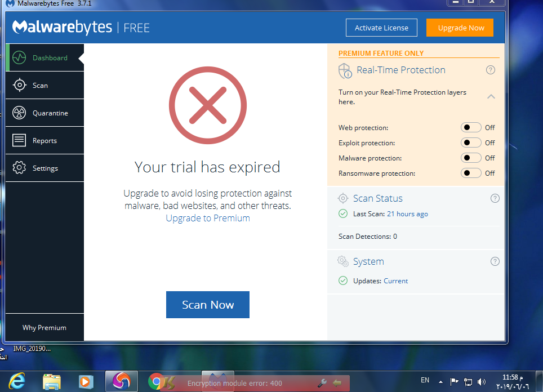Switch to the Reports section
This screenshot has width=543, height=392.
pos(44,141)
